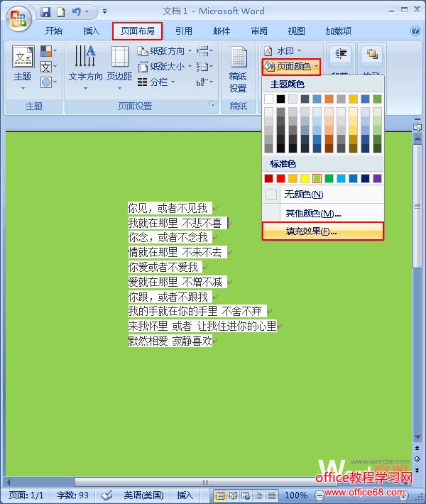Open the 加载项 tab
Image resolution: width=426 pixels, height=504 pixels.
[x=338, y=31]
